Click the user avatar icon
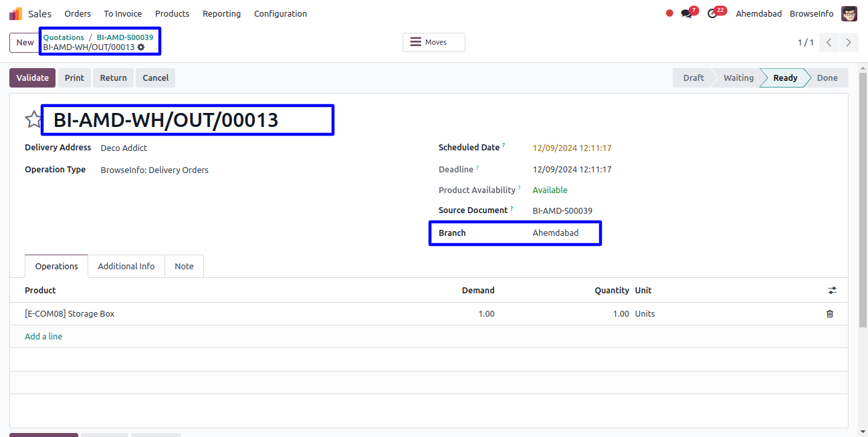Viewport: 868px width, 437px height. 849,13
